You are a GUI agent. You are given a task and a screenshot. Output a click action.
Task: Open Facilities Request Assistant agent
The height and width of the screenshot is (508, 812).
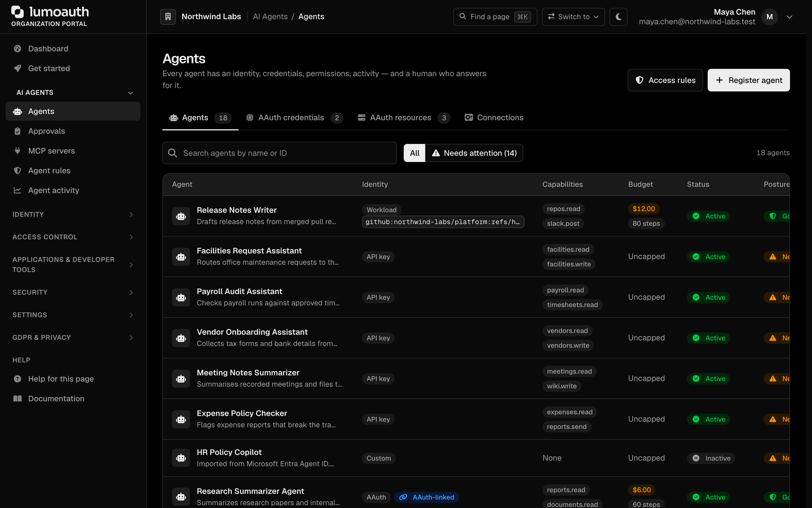point(249,251)
